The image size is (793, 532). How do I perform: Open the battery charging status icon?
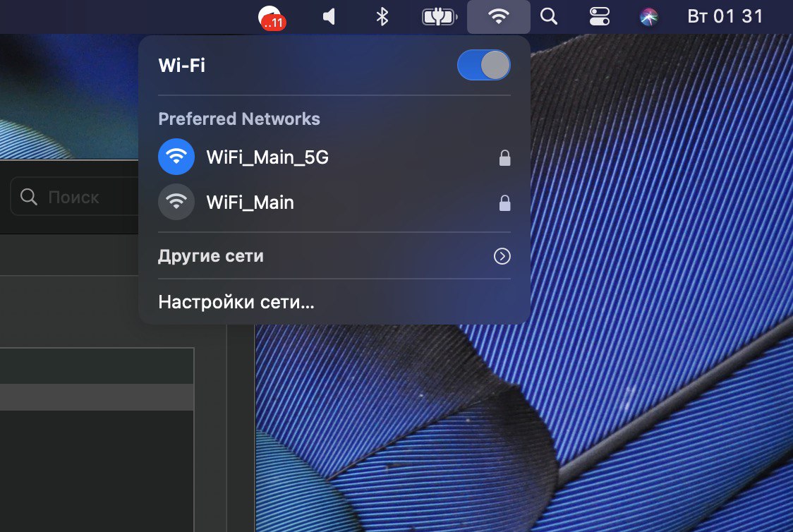click(x=440, y=17)
